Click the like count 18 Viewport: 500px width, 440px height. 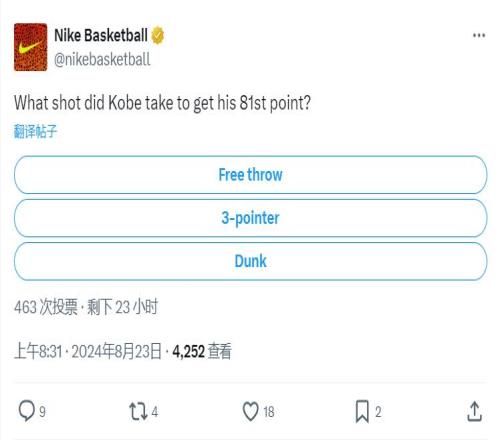pyautogui.click(x=269, y=412)
